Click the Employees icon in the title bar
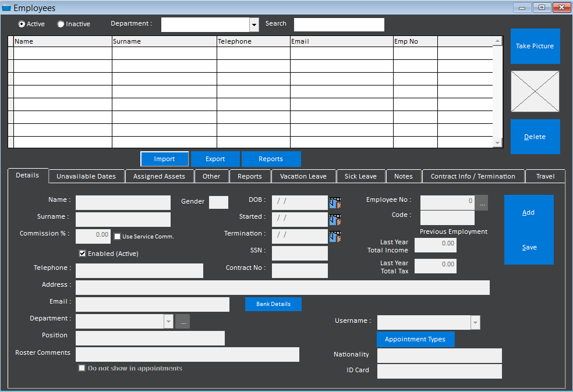 pyautogui.click(x=6, y=8)
